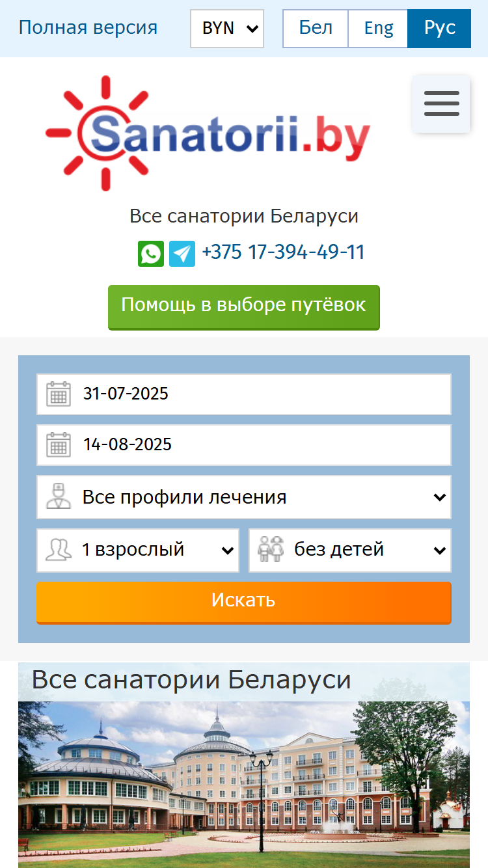Open the BYN currency dropdown
Viewport: 488px width, 868px height.
point(227,29)
